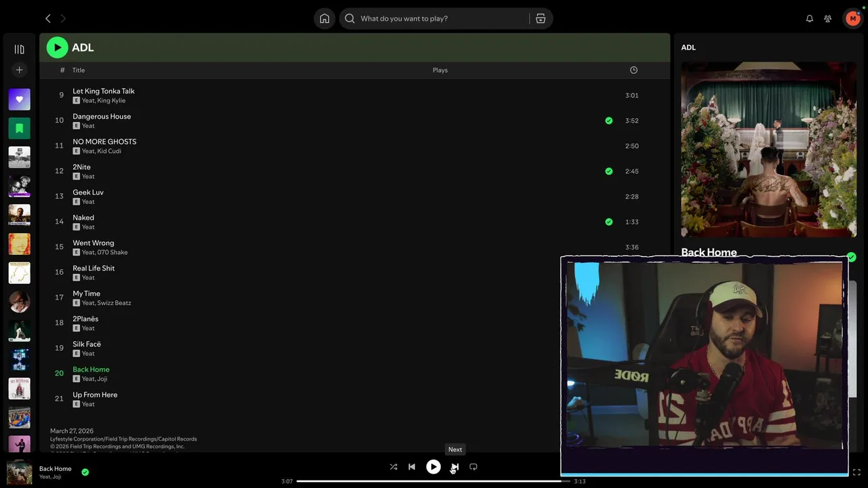868x488 pixels.
Task: Toggle saved check on Dangerous House
Action: (x=609, y=121)
